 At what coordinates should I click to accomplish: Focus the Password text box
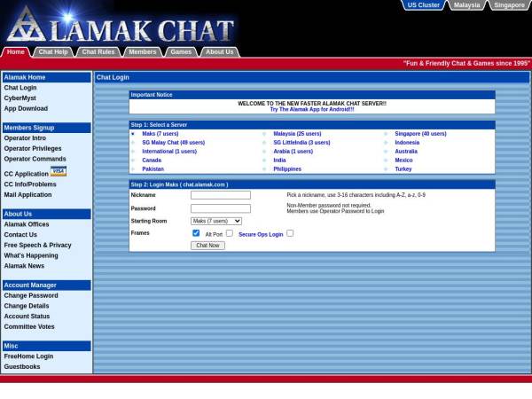click(221, 208)
